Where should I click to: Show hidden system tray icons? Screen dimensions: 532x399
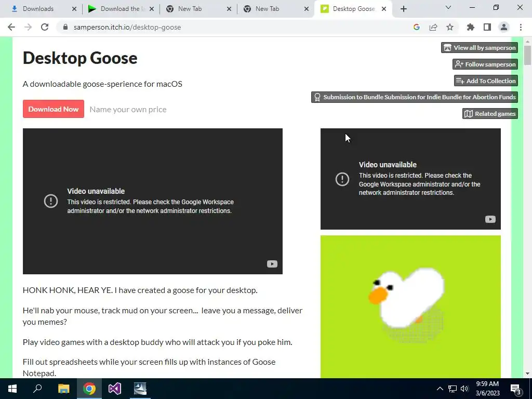440,389
